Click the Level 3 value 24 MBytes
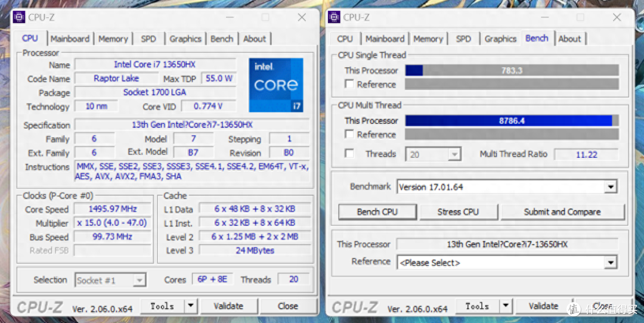This screenshot has width=644, height=323. coord(255,250)
